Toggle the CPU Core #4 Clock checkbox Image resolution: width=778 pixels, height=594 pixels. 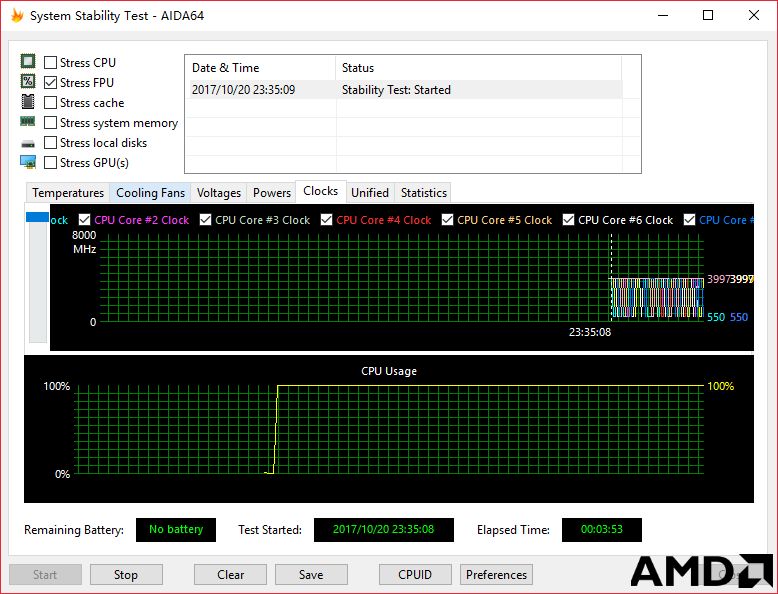point(326,219)
